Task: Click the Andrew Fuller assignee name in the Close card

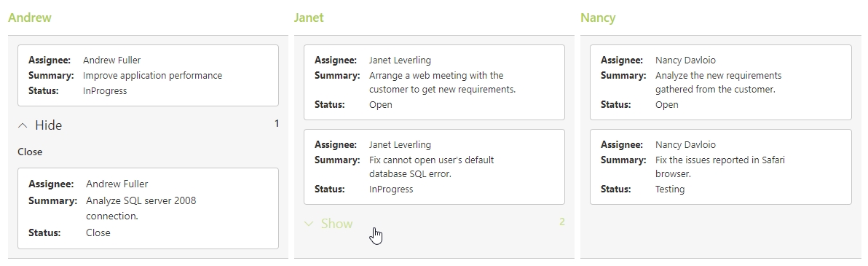Action: 117,184
